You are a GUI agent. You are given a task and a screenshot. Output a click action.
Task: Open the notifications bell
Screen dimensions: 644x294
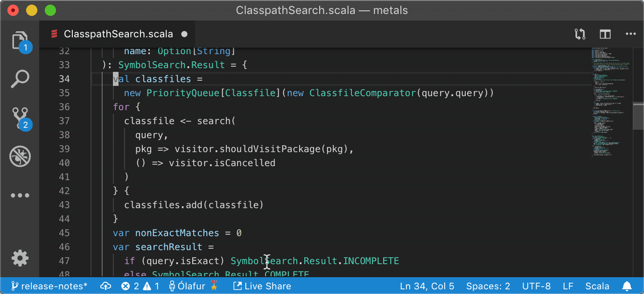(x=627, y=286)
